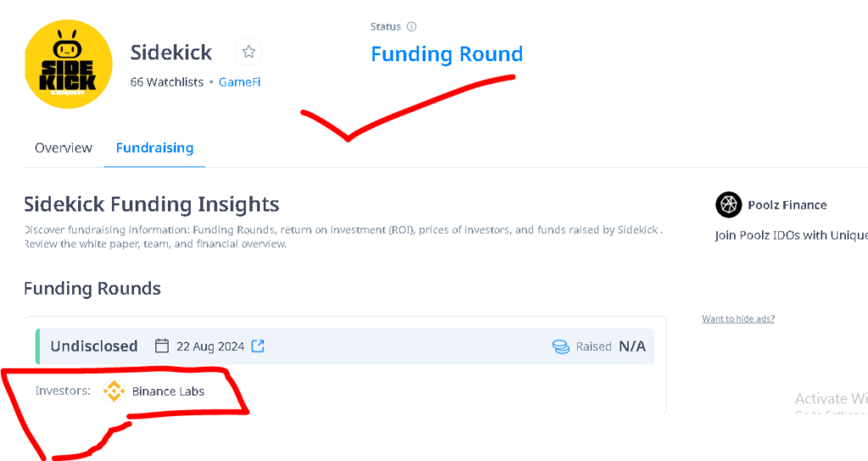Switch to the Overview tab

[63, 147]
